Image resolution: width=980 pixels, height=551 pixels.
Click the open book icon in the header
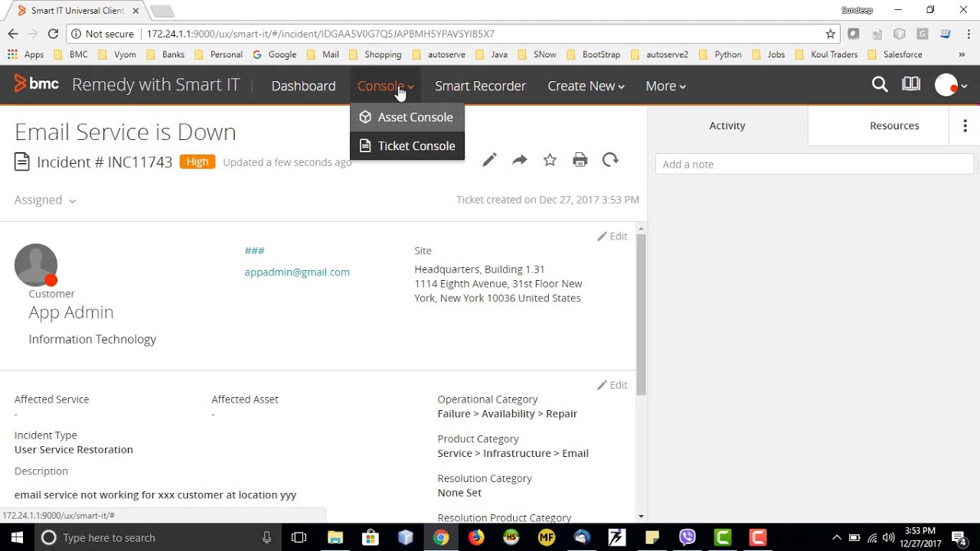click(x=911, y=85)
